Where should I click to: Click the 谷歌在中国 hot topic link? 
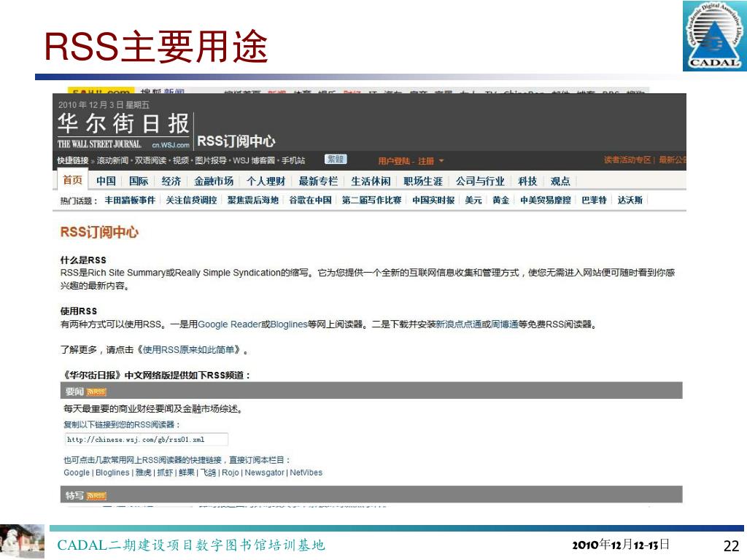(310, 200)
